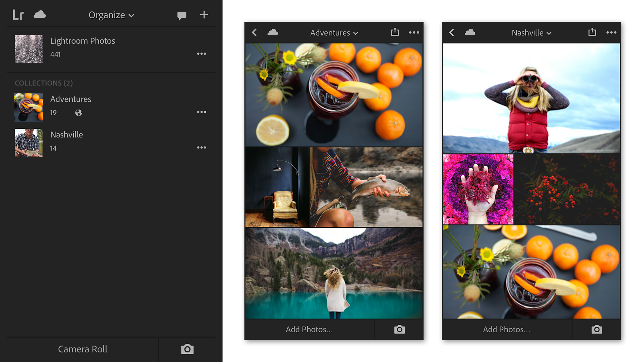
Task: Go back from the Nashville screen
Action: tap(452, 33)
